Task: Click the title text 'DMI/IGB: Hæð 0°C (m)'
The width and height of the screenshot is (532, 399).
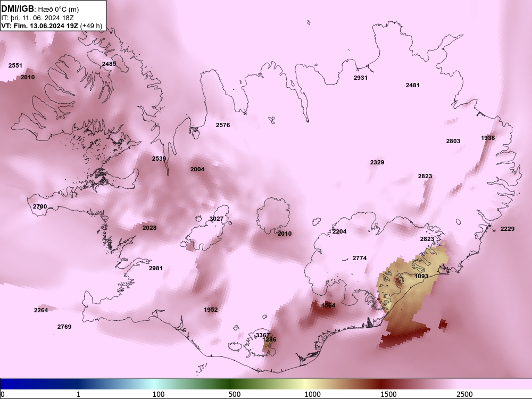Action: click(40, 9)
